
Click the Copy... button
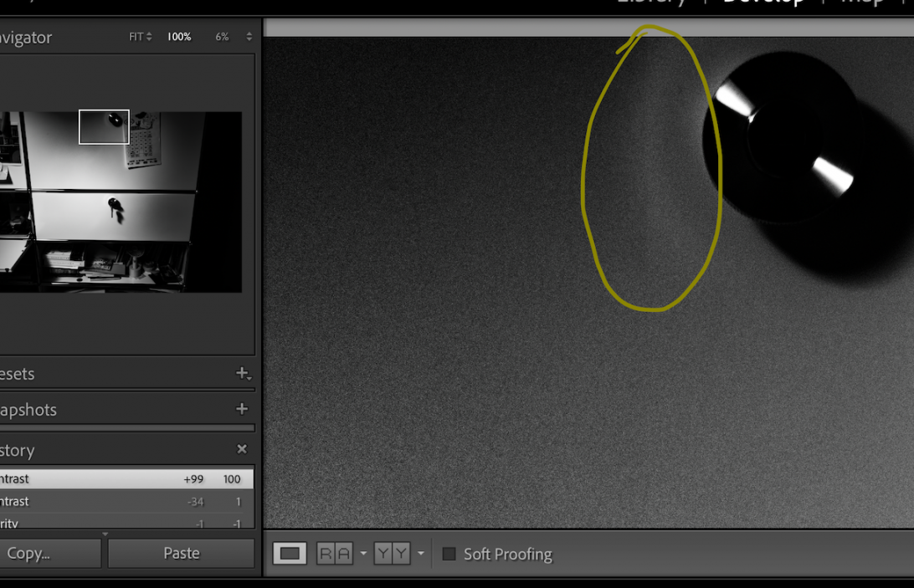click(x=49, y=553)
